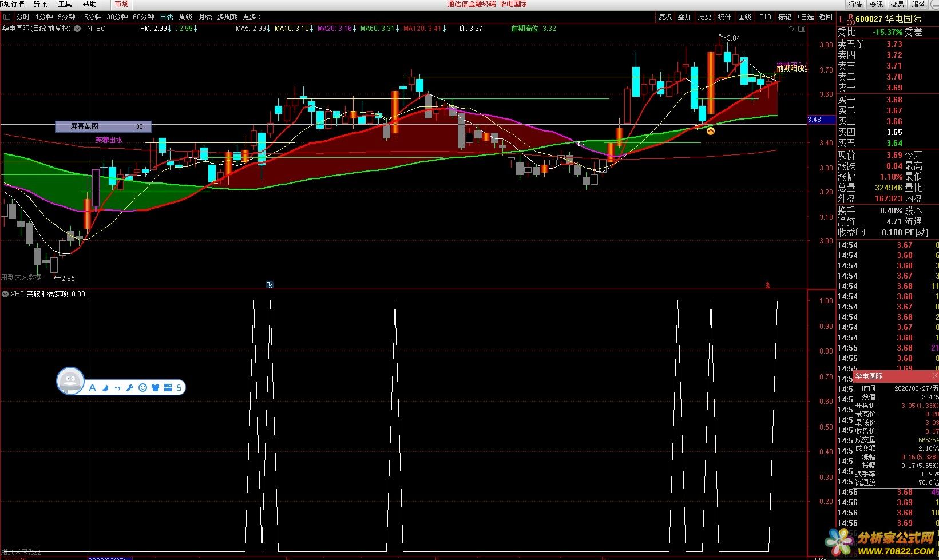Switch to 60分钟 period
Screen dimensions: 939x560
coord(144,17)
